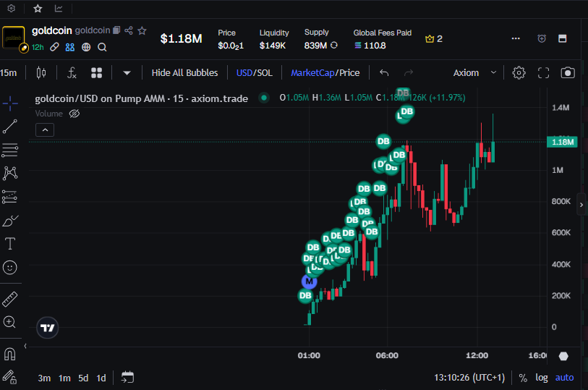Click the crown count 2 badge
Screen dimensions: 588x390
coord(434,38)
